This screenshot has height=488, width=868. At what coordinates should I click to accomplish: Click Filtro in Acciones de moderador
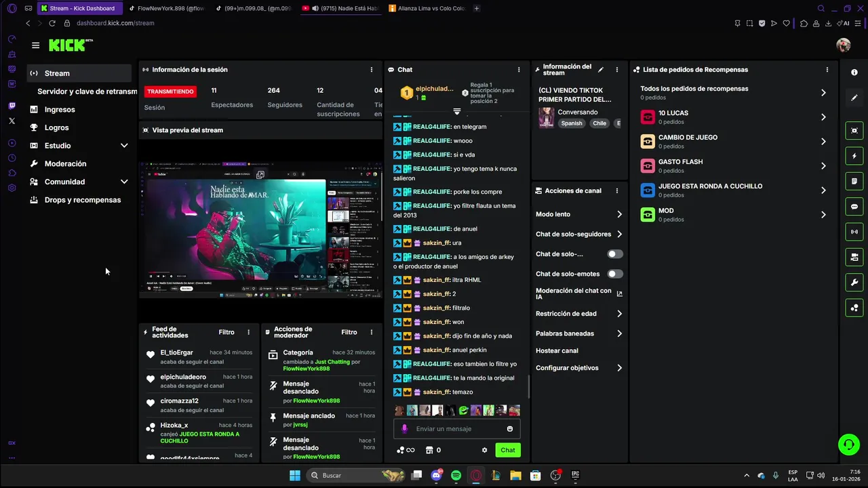click(x=349, y=333)
